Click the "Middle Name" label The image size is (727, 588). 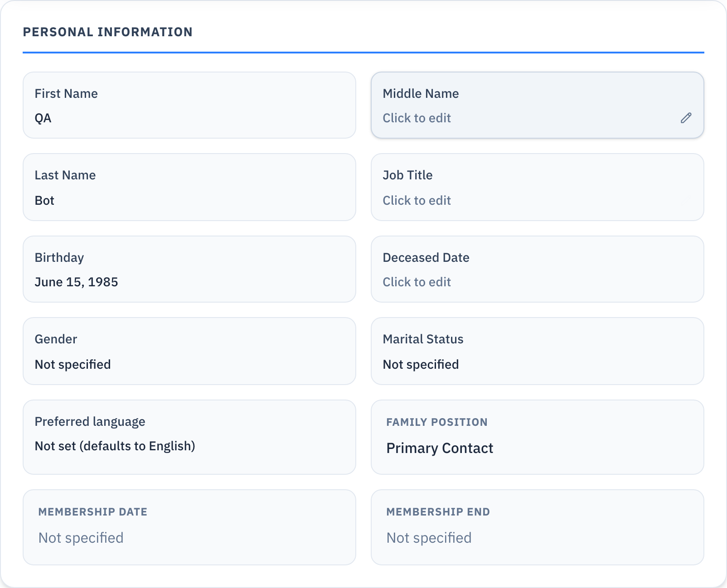point(421,93)
